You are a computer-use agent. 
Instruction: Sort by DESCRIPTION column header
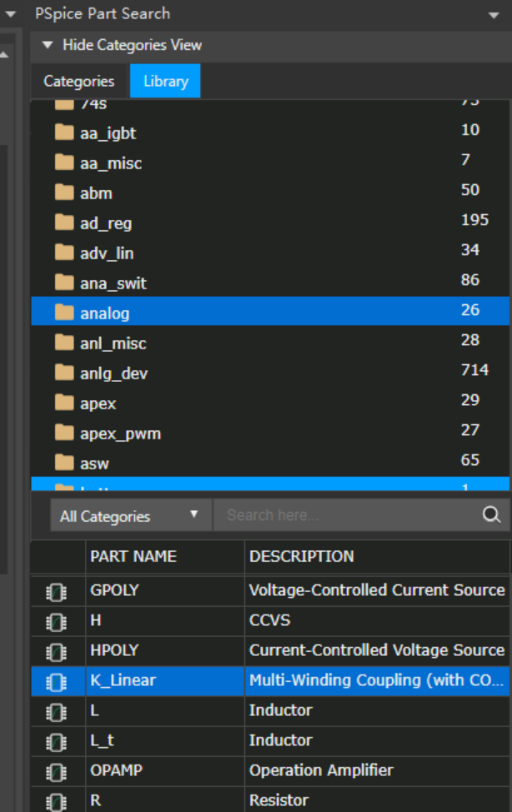302,556
